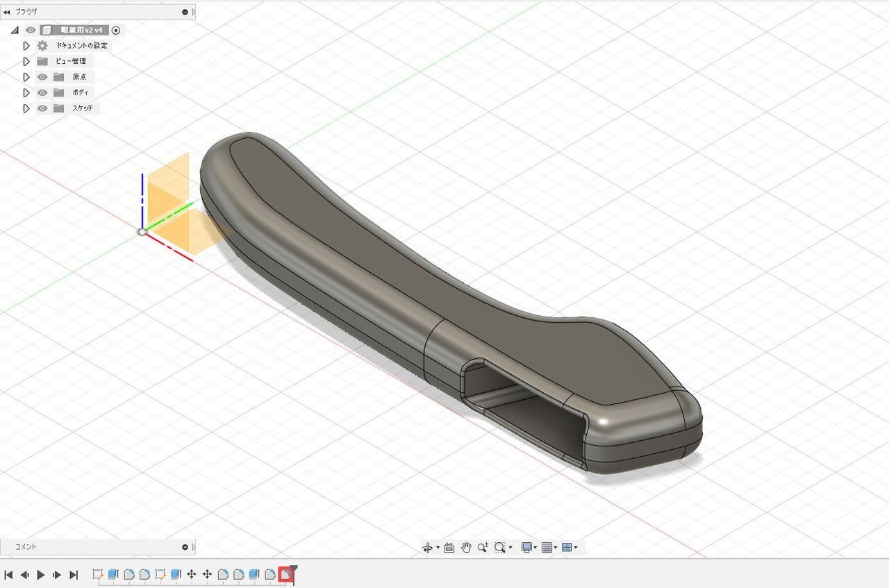The image size is (889, 588).
Task: Select the Orbit tool in navigation bar
Action: (x=428, y=548)
